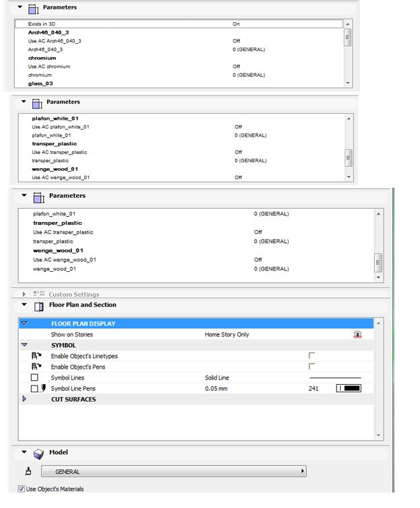Select the Exists in 3D parameter row
Screen dimensions: 420x508
point(179,24)
